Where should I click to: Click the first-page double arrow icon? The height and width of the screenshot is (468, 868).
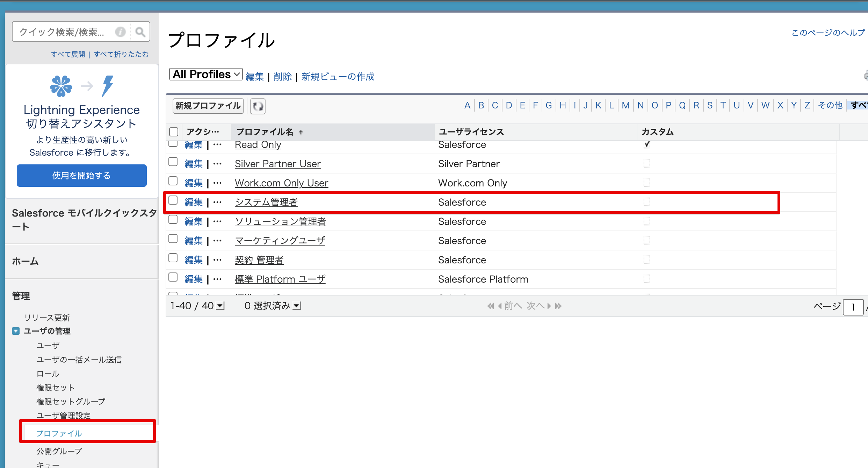click(491, 306)
